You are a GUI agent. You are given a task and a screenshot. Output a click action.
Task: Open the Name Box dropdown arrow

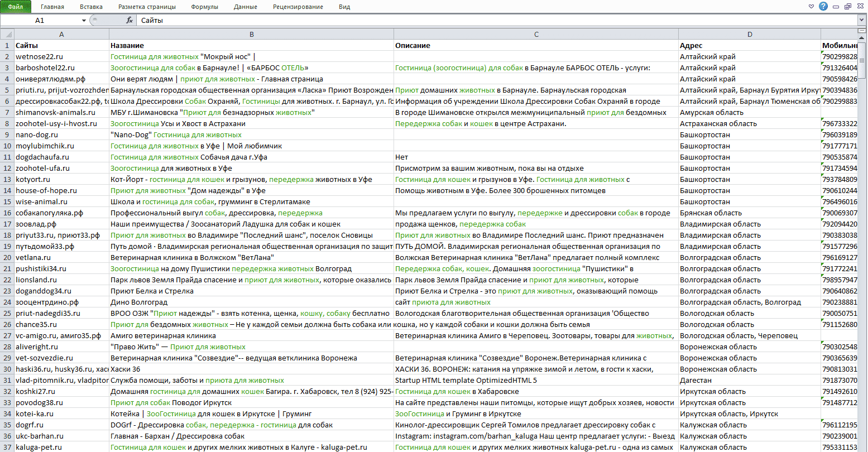84,20
